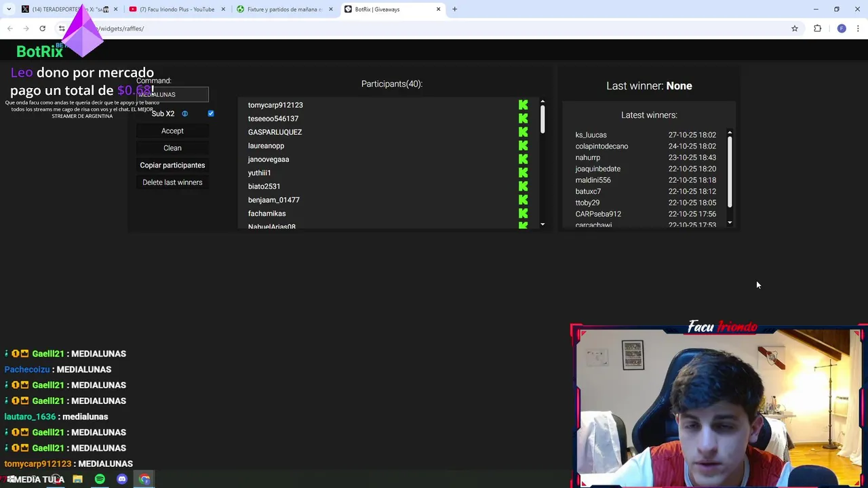Image resolution: width=868 pixels, height=488 pixels.
Task: Click the participants list scrollbar thumb
Action: pyautogui.click(x=542, y=119)
